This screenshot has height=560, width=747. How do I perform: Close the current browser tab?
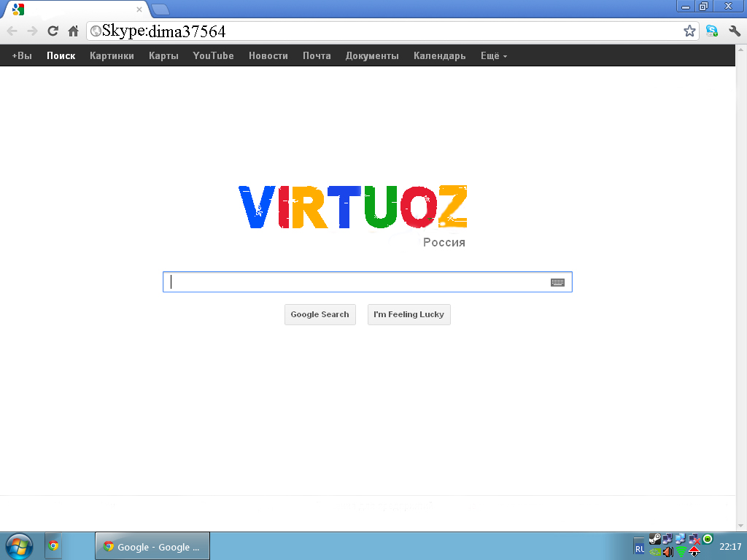click(139, 9)
